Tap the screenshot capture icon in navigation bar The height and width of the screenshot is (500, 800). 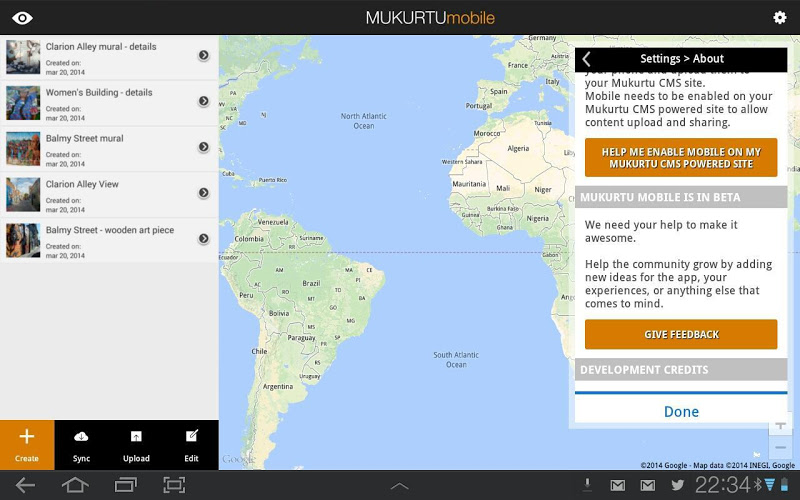pos(174,485)
